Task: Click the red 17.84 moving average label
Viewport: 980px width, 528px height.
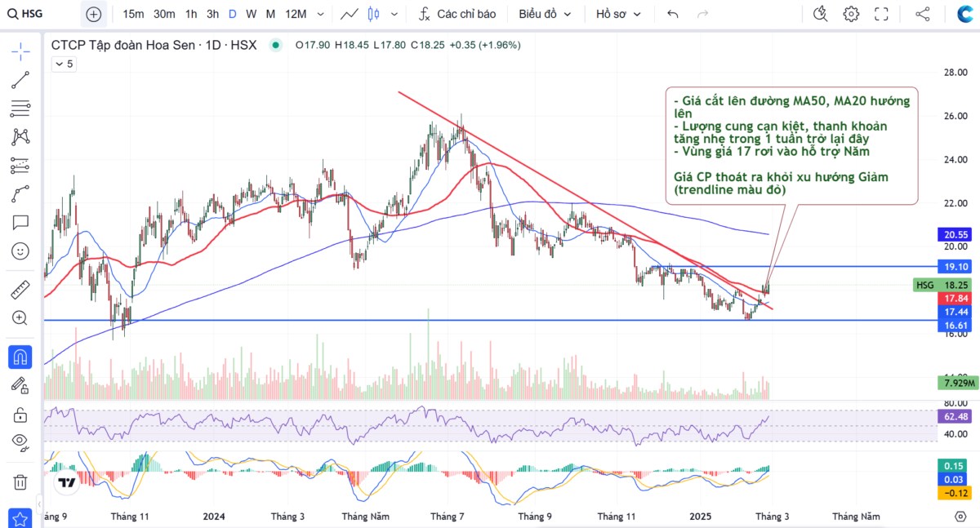Action: pos(954,299)
